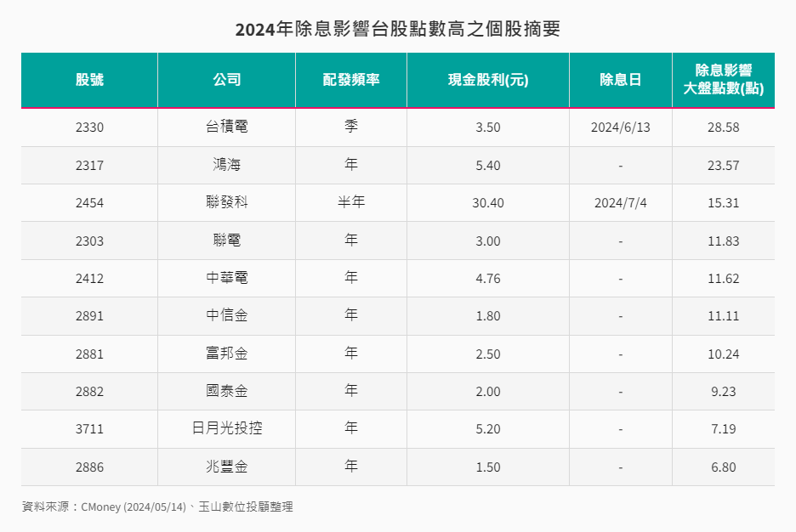Click the title 2024年除息影響台股點數高之個股摘要

tap(397, 29)
